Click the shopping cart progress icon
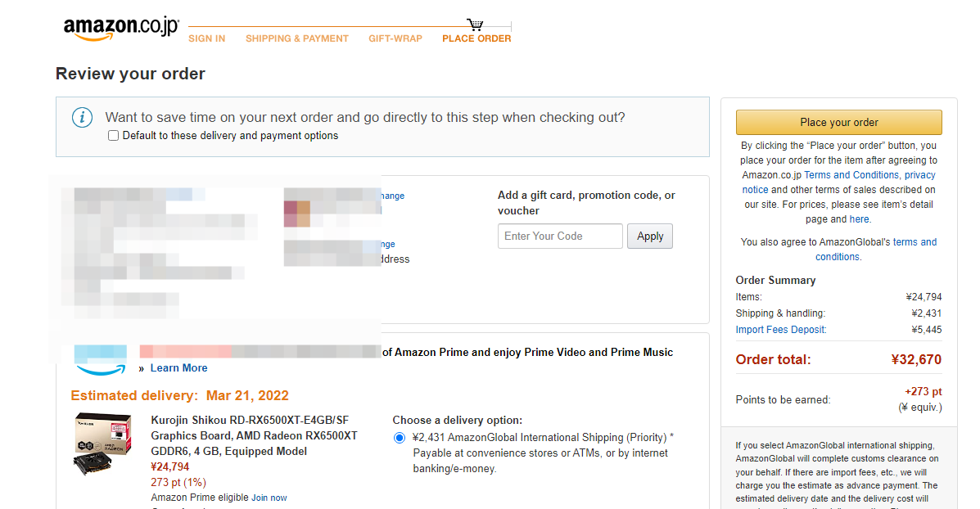 tap(475, 25)
